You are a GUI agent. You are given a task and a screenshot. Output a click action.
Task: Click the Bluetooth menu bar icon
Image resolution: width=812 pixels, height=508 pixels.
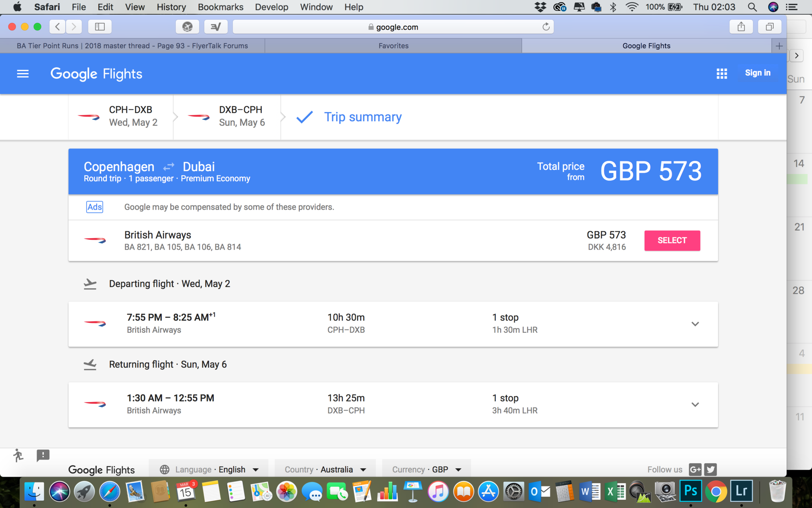click(613, 7)
